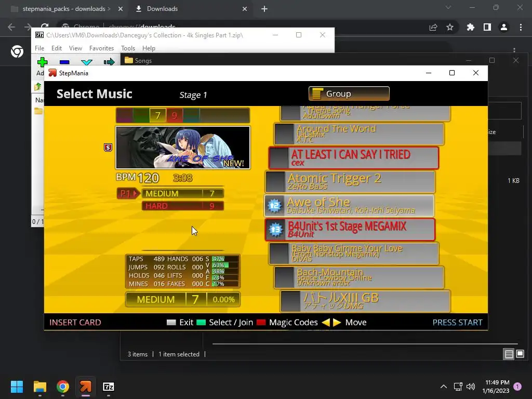Show hidden system tray icons
Screen dimensions: 532x399
pyautogui.click(x=444, y=387)
